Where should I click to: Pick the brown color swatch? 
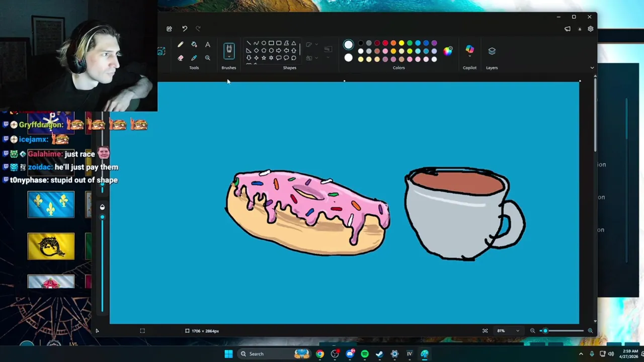click(377, 51)
